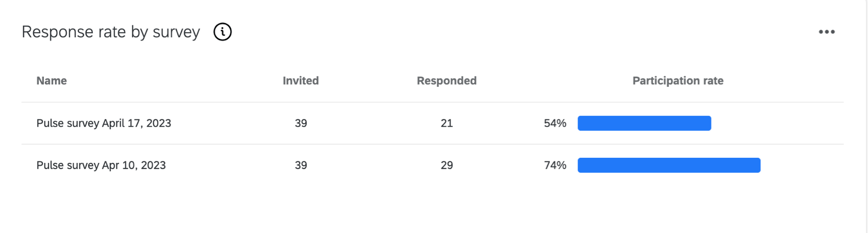Image resolution: width=868 pixels, height=233 pixels.
Task: Click Invited count for Apr 10 survey
Action: coord(301,165)
